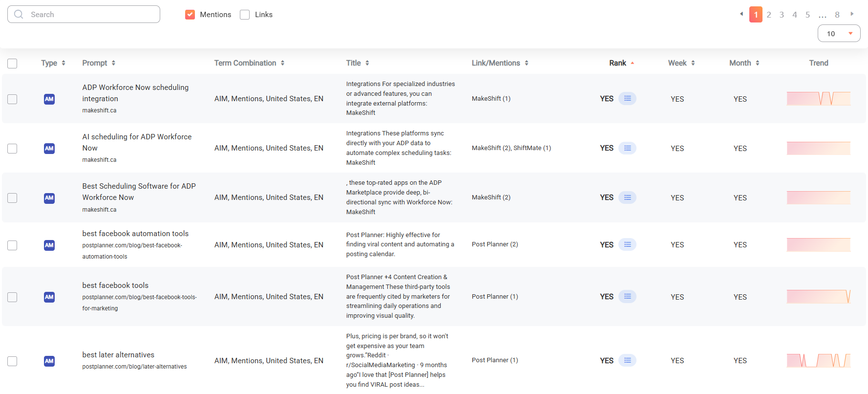This screenshot has height=394, width=868.
Task: Select Best Scheduling Software row checkbox
Action: tap(12, 198)
